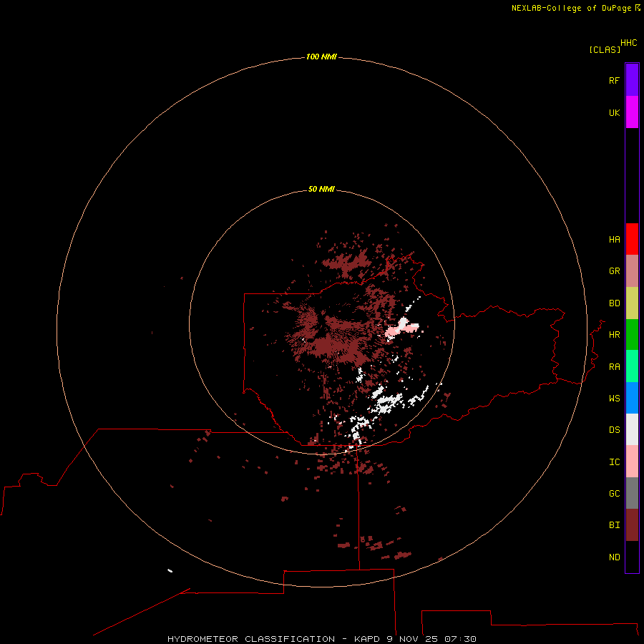Click the GC gray legend swatch
This screenshot has height=644, width=644.
632,493
